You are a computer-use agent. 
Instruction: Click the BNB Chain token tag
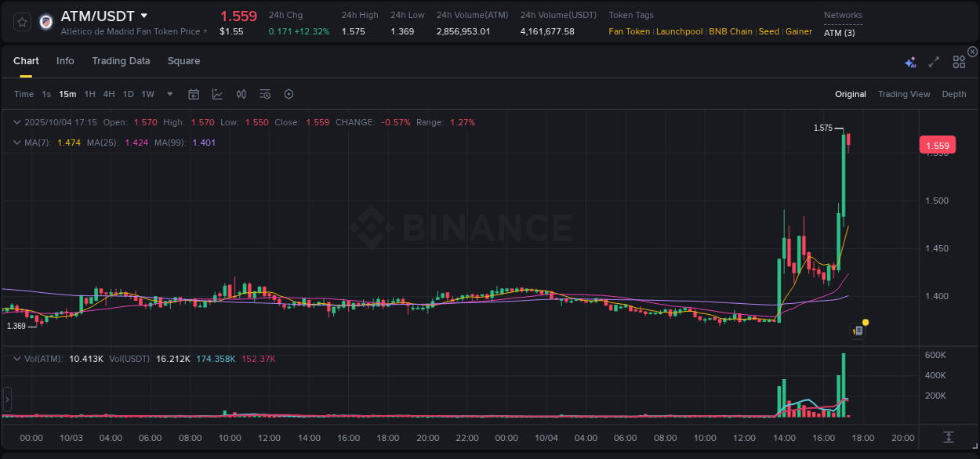point(730,31)
